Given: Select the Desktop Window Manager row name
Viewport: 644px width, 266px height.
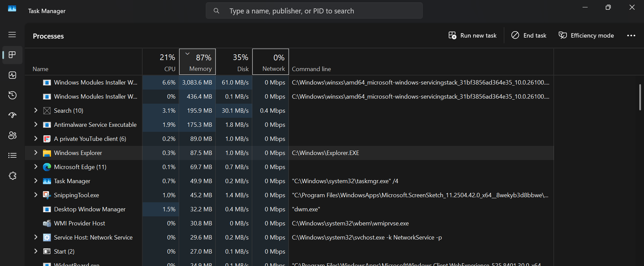Looking at the screenshot, I should [90, 209].
